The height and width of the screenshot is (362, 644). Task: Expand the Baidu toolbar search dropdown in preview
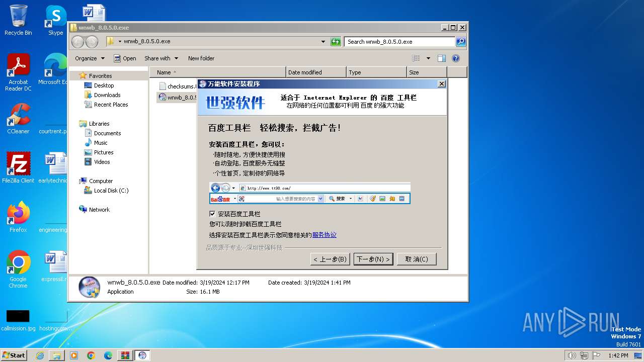pyautogui.click(x=320, y=199)
